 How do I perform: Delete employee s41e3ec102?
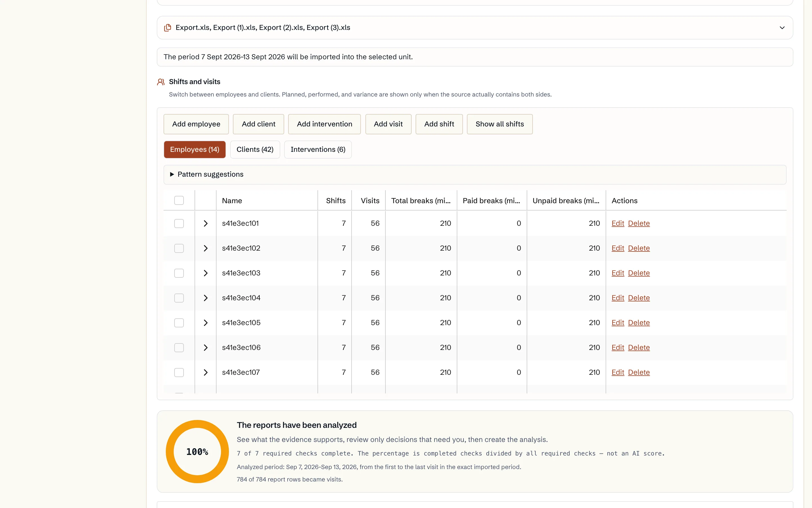(x=639, y=248)
